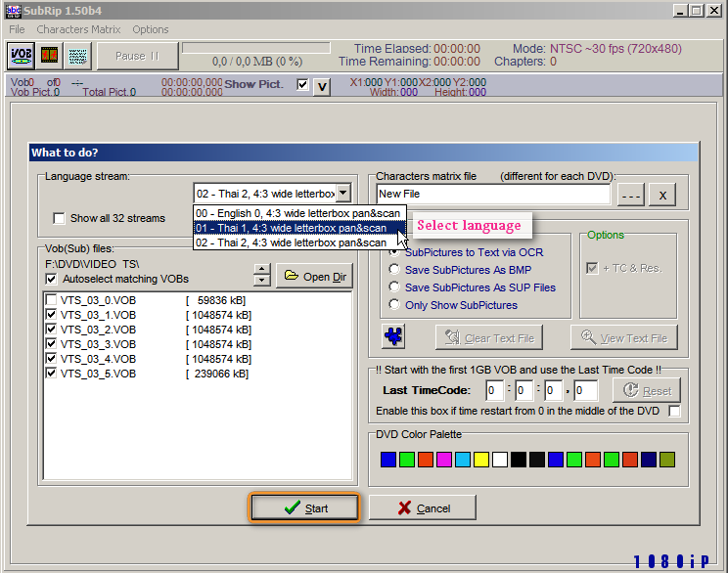Pick the cyan palette swatch
The image size is (728, 573).
click(463, 460)
